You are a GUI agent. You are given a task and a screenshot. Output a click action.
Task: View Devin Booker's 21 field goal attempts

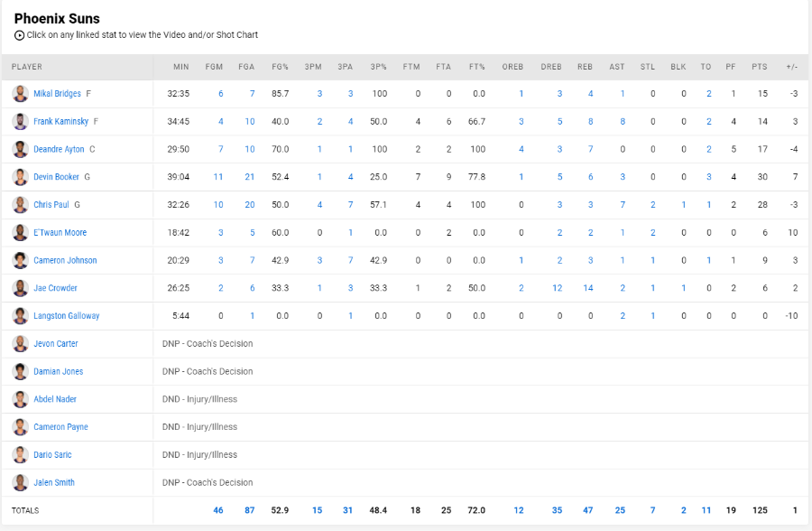click(250, 177)
